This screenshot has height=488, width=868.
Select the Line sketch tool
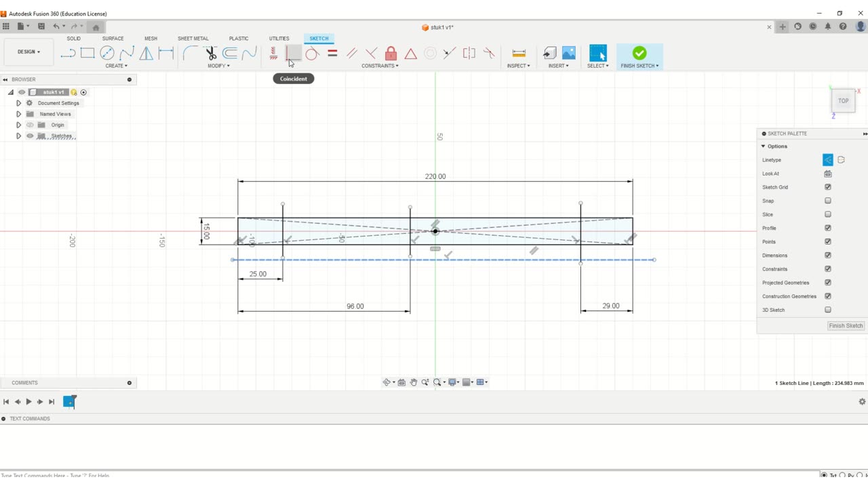point(68,54)
